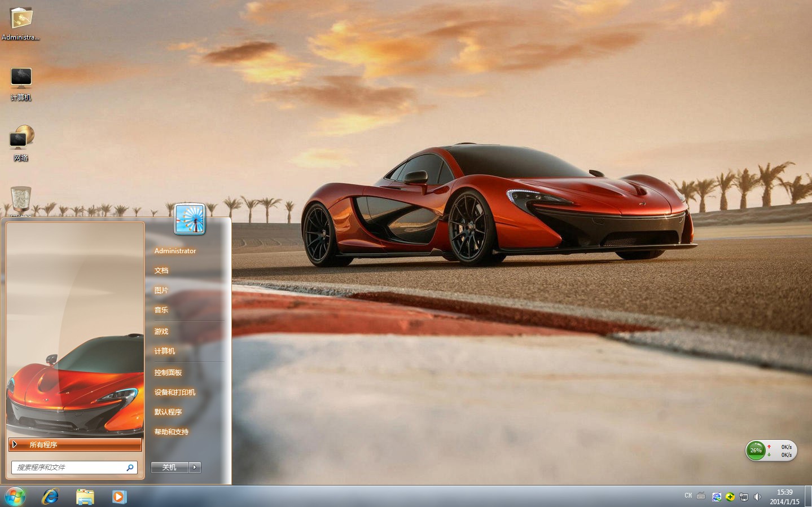Click the IE browser tray icon

pos(717,497)
